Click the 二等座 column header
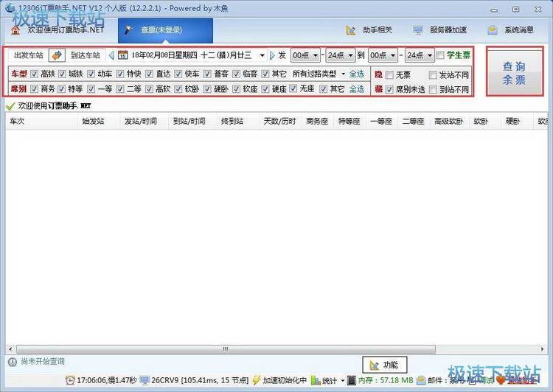This screenshot has width=553, height=392. (x=414, y=122)
